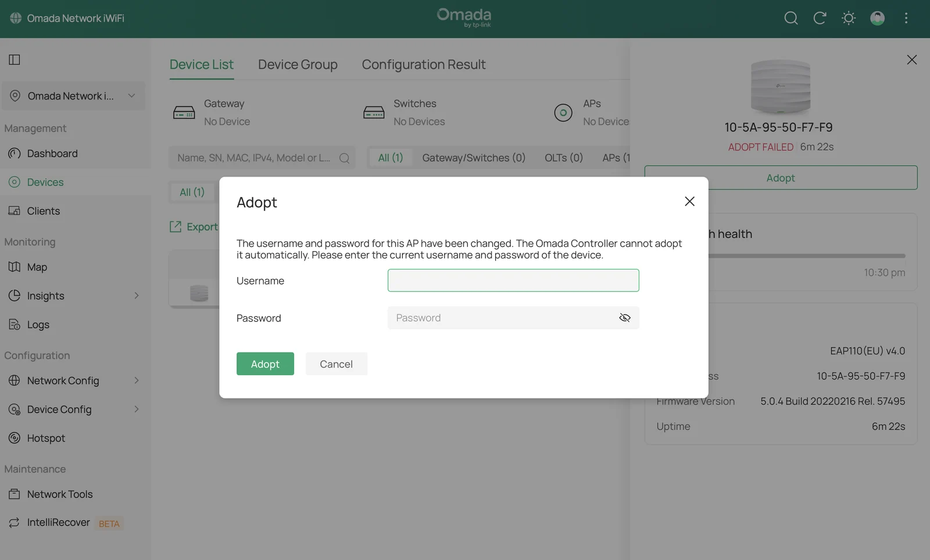Click the global search icon in header
The width and height of the screenshot is (930, 560).
coord(791,18)
